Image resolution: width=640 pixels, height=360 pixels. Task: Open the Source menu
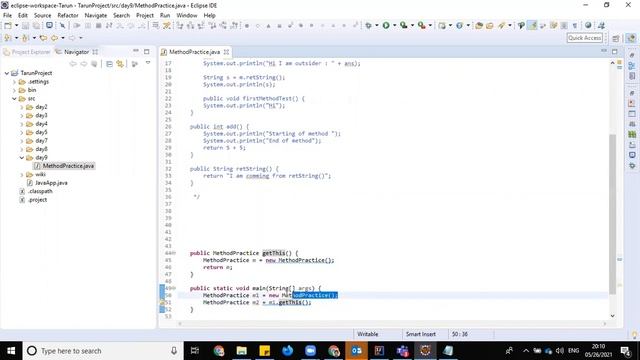[x=42, y=15]
